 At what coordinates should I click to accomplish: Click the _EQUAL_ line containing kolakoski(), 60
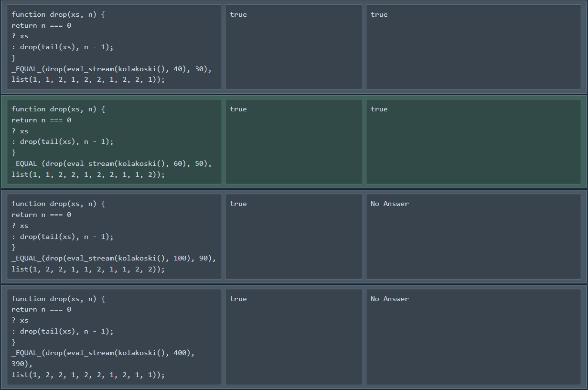(x=111, y=163)
